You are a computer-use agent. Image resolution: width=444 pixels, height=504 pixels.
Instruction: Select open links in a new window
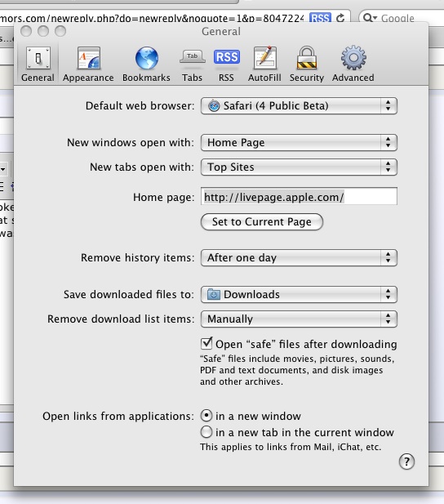click(206, 416)
